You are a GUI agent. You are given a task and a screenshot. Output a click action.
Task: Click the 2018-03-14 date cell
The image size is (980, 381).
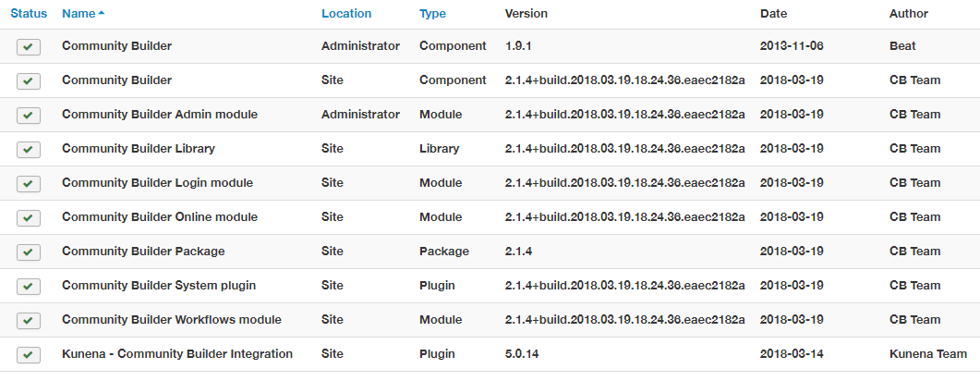click(792, 354)
